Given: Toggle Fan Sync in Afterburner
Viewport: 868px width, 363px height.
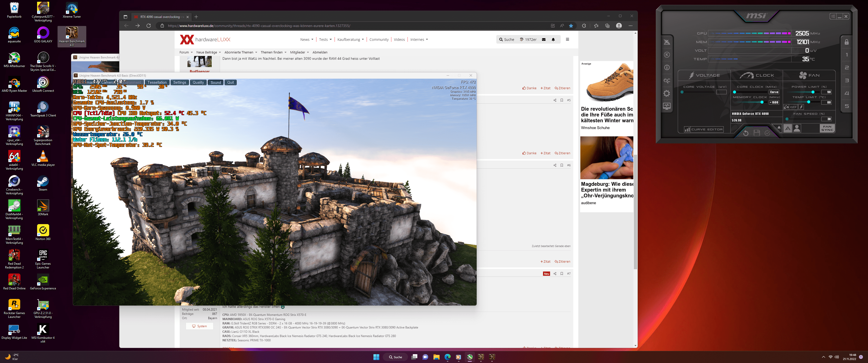Looking at the screenshot, I should tap(827, 128).
